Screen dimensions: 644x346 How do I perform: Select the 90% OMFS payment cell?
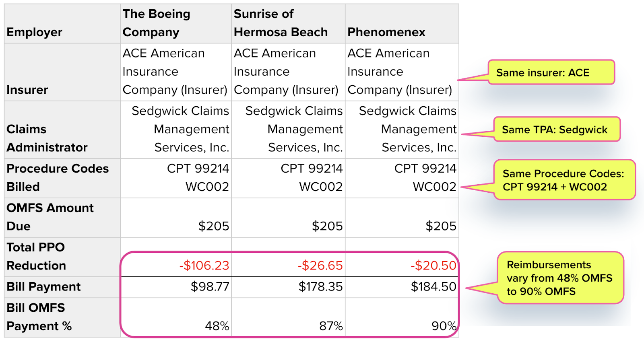click(402, 317)
